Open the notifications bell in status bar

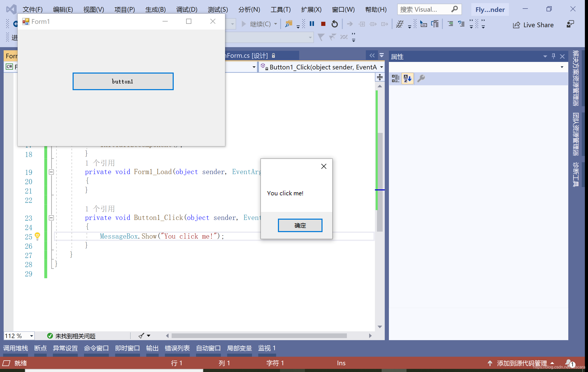coord(570,363)
